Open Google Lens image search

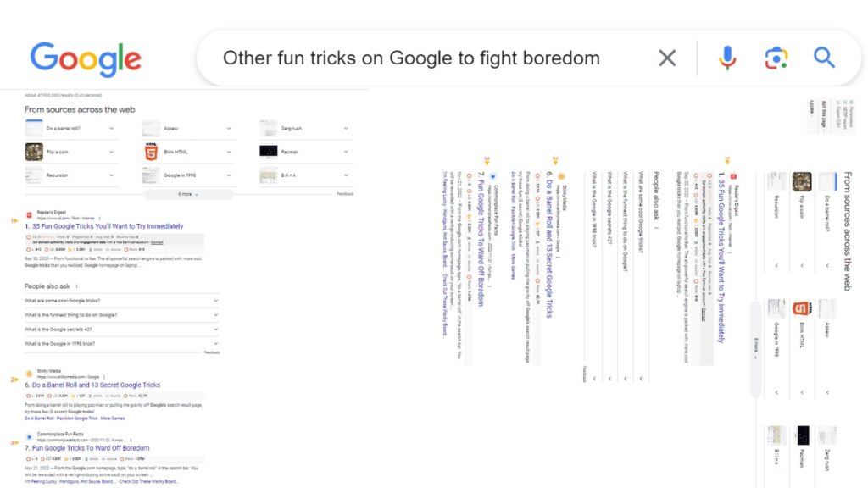pyautogui.click(x=776, y=58)
